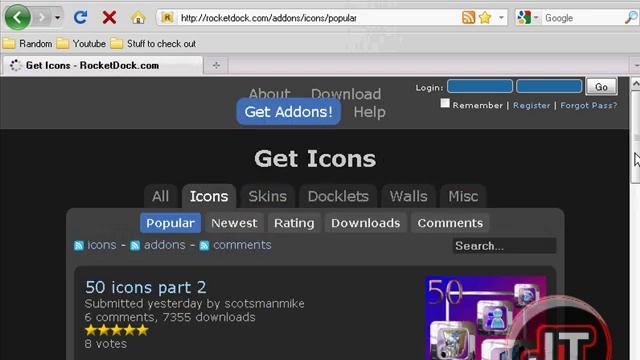Screen dimensions: 640x360
Task: Click the site favicon in address bar
Action: pyautogui.click(x=167, y=18)
